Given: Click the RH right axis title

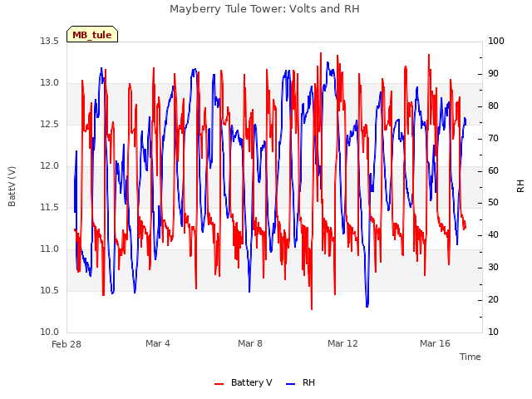Looking at the screenshot, I should click(x=520, y=186).
